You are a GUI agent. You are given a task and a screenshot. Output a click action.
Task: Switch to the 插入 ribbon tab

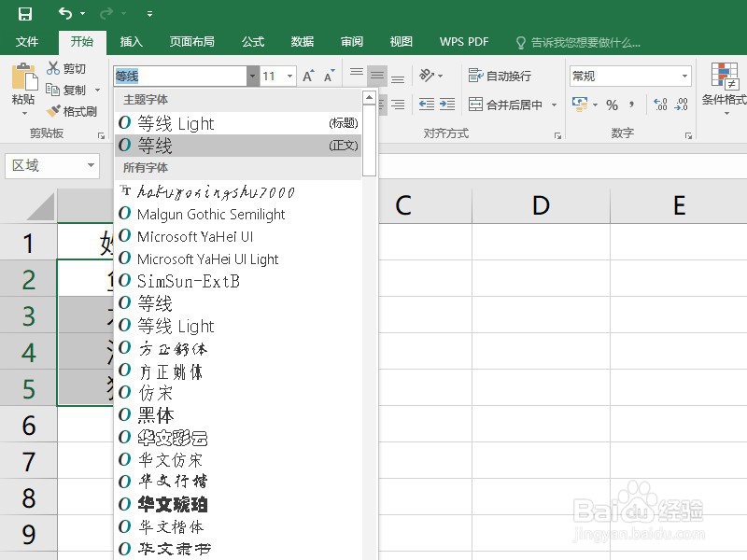coord(131,42)
